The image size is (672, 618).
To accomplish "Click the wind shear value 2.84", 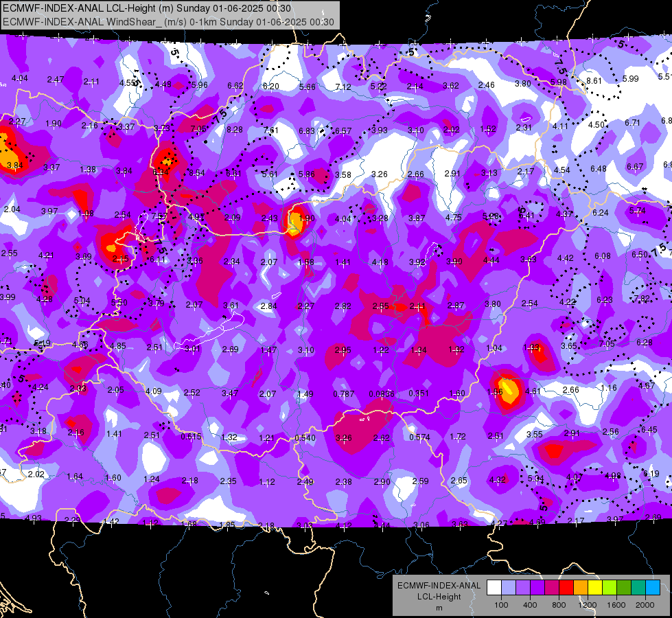I will pos(268,306).
